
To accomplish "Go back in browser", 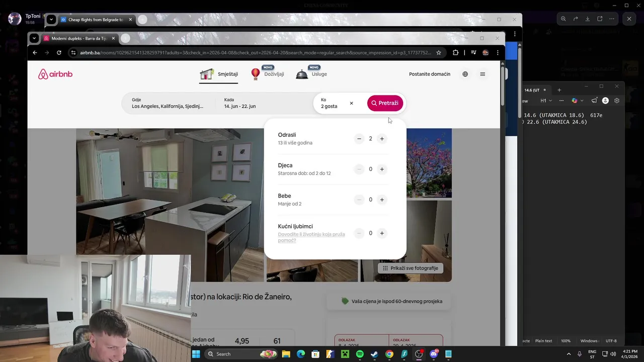I will pyautogui.click(x=35, y=52).
